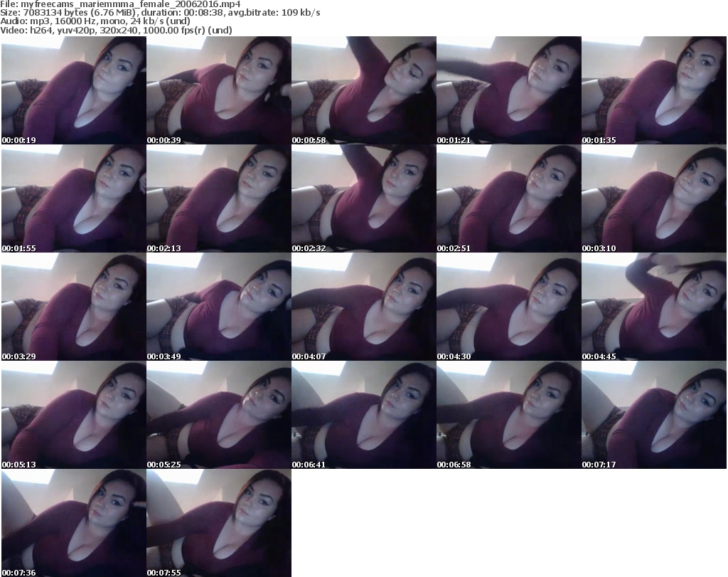Viewport: 728px width, 577px height.
Task: Select the thumbnail stamped 00:00:19
Action: 74,90
